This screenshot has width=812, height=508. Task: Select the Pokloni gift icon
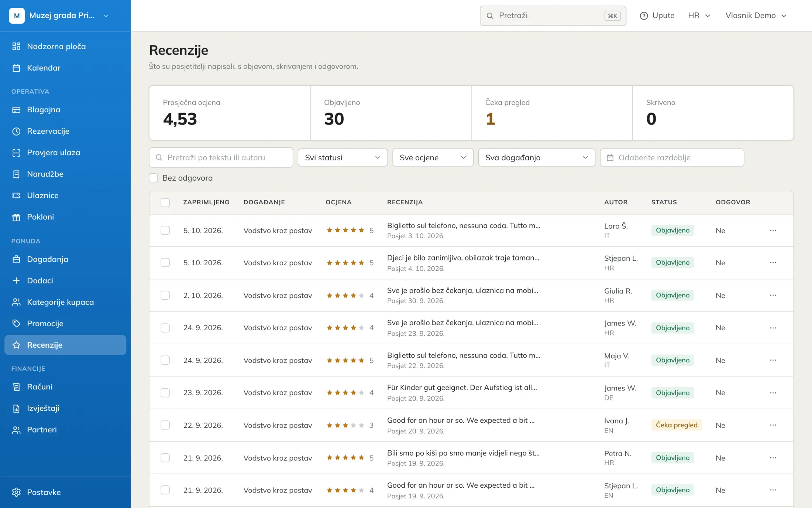(x=16, y=217)
